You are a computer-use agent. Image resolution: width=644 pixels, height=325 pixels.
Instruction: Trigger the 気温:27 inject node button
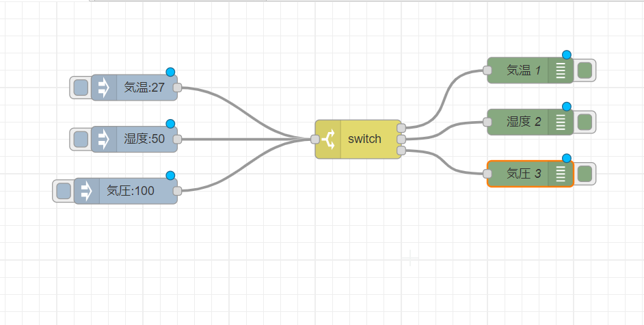[81, 88]
